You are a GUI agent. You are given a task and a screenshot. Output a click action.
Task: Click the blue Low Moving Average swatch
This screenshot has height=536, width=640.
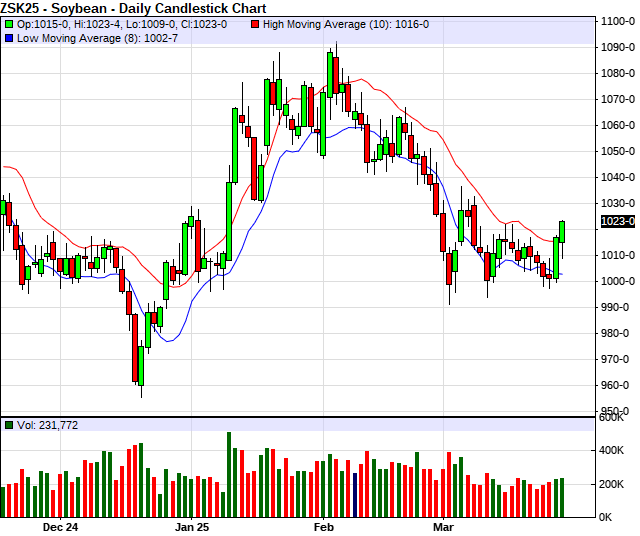tap(9, 37)
